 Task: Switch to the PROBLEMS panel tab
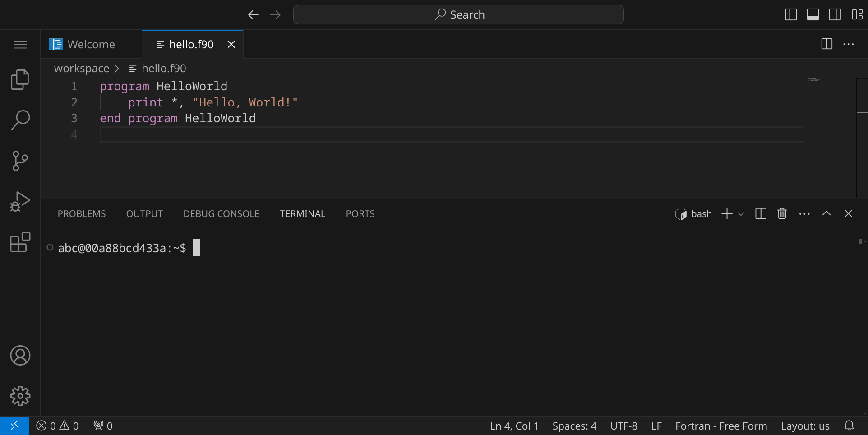[82, 214]
